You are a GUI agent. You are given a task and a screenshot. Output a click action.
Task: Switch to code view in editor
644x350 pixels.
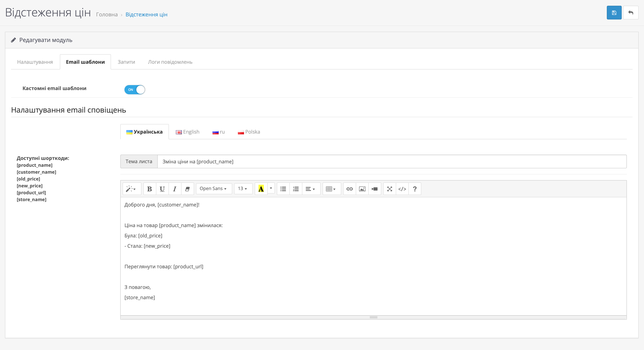[x=402, y=189]
